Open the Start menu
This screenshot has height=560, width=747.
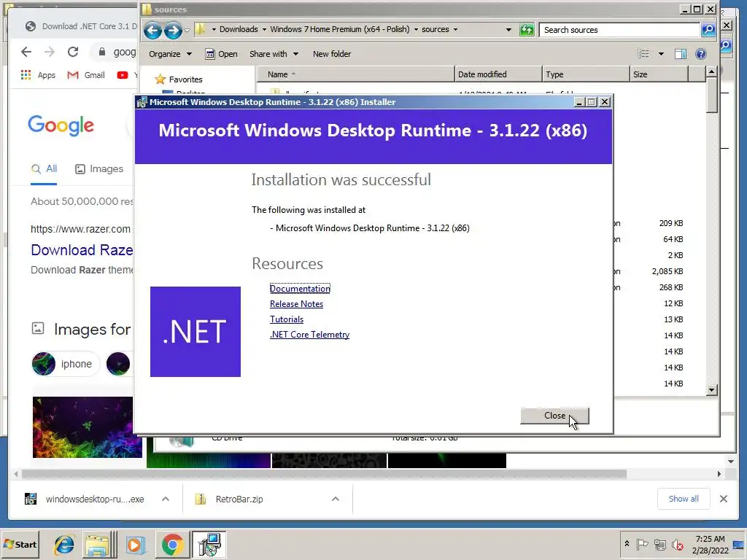click(x=20, y=544)
